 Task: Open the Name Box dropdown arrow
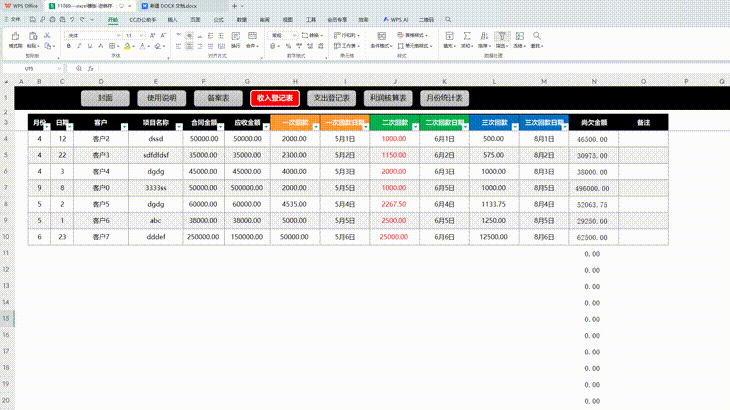point(59,68)
